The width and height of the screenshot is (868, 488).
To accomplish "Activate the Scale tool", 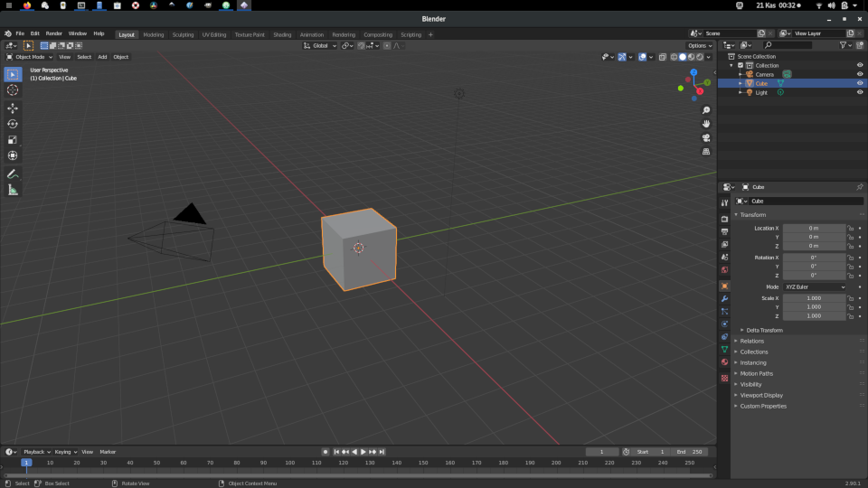I will pyautogui.click(x=12, y=140).
